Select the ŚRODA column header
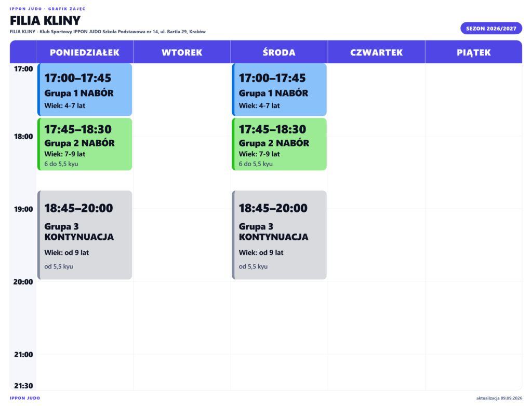This screenshot has height=406, width=532. (279, 52)
